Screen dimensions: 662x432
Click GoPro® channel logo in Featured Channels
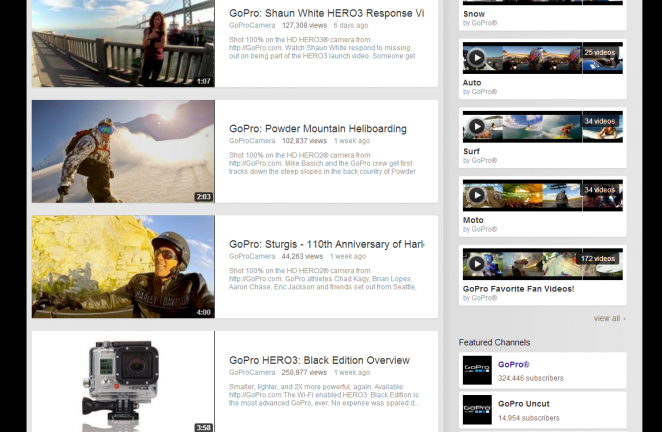(x=477, y=370)
